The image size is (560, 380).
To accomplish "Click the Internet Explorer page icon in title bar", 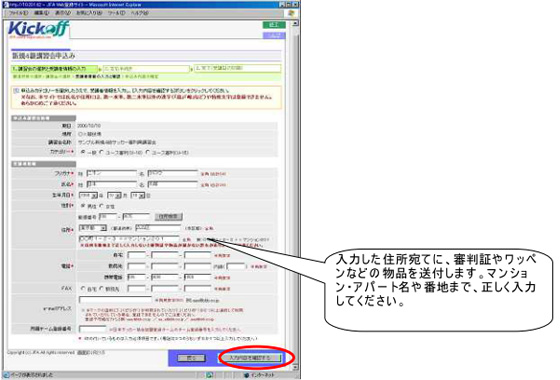I will point(5,5).
